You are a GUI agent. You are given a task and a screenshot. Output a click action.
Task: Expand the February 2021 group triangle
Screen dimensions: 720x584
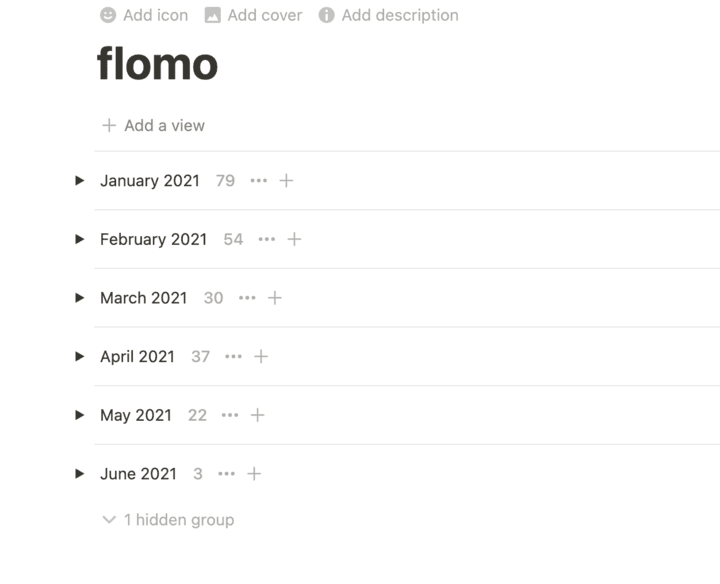(80, 239)
